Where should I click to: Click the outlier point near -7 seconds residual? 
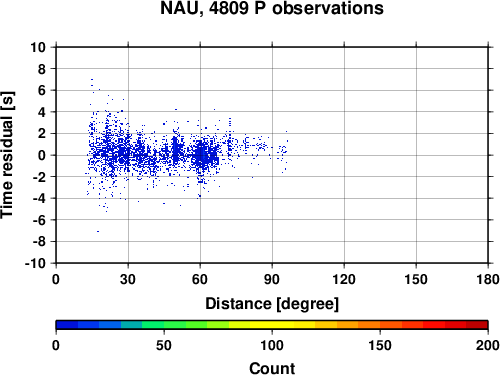98,231
